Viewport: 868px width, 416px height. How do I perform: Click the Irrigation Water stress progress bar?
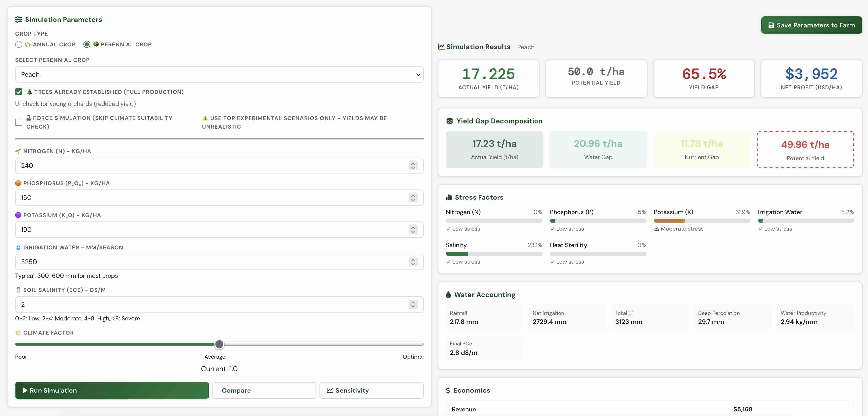806,221
